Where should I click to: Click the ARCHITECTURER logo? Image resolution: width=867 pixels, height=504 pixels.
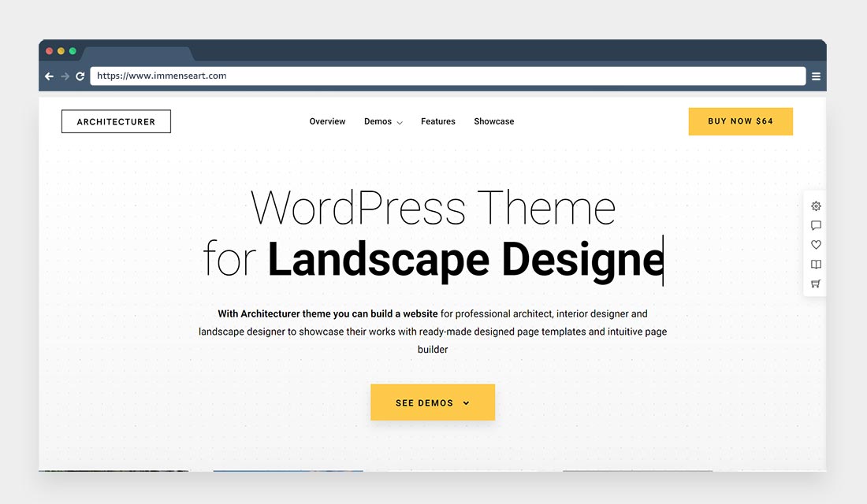coord(116,121)
